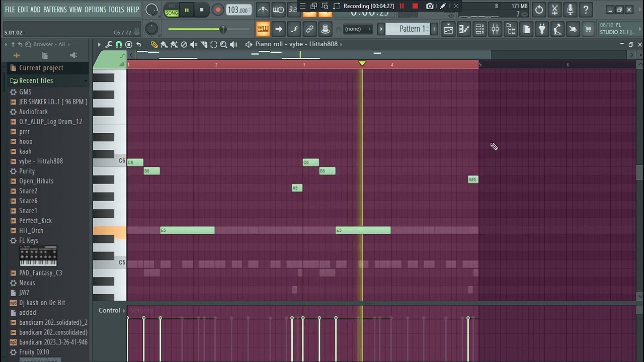Select the Delete tool in piano roll
Viewport: 644px width, 362px height.
tap(184, 44)
